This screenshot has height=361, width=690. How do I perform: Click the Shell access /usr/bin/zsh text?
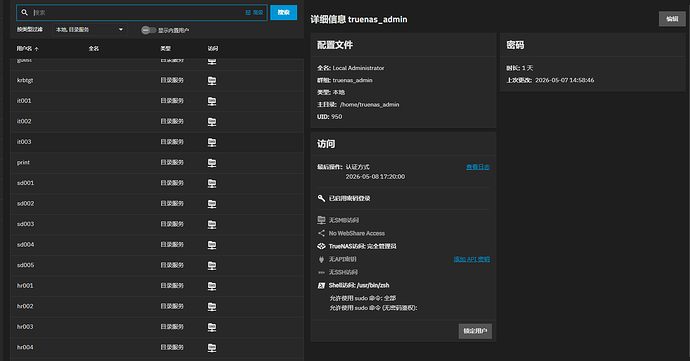[359, 286]
